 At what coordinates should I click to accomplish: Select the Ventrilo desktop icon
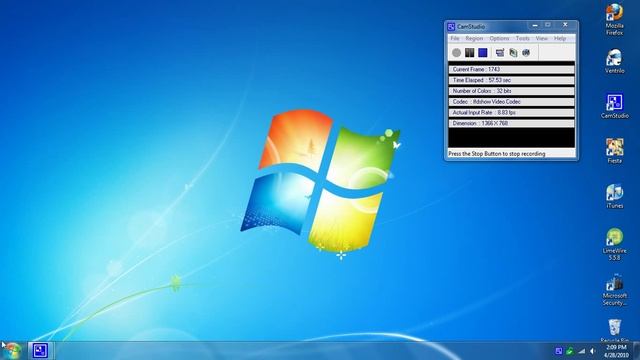tap(614, 61)
